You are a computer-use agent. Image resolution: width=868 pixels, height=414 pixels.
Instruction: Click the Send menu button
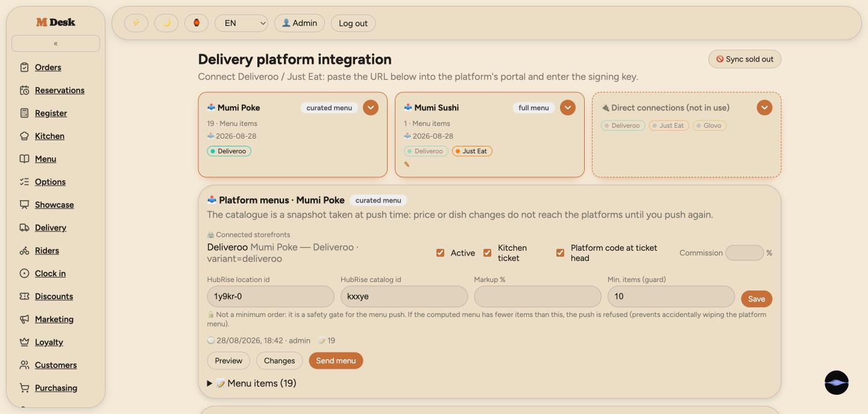click(336, 361)
